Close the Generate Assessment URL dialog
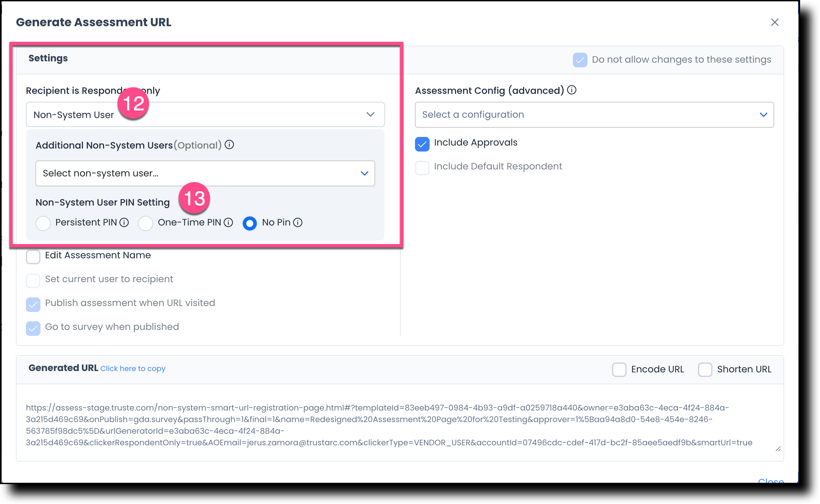Screen dimensions: 820x504 click(x=775, y=22)
